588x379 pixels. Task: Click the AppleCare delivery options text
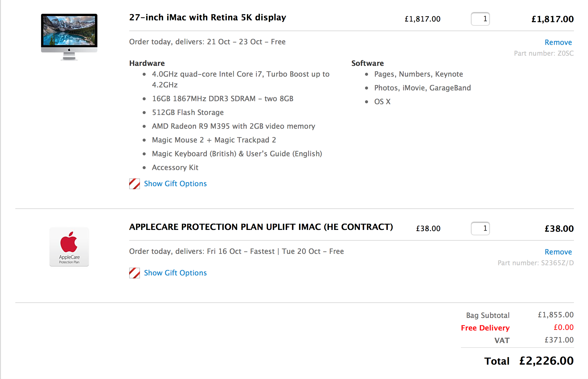click(236, 251)
